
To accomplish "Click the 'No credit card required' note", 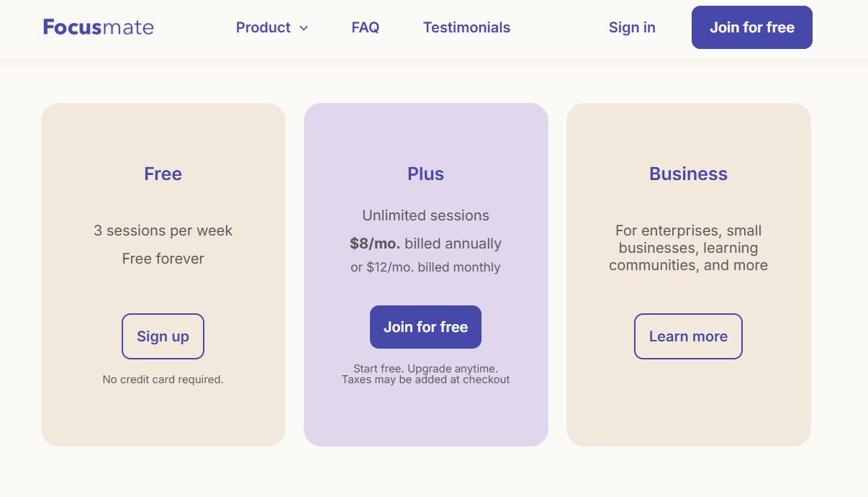I will coord(163,379).
